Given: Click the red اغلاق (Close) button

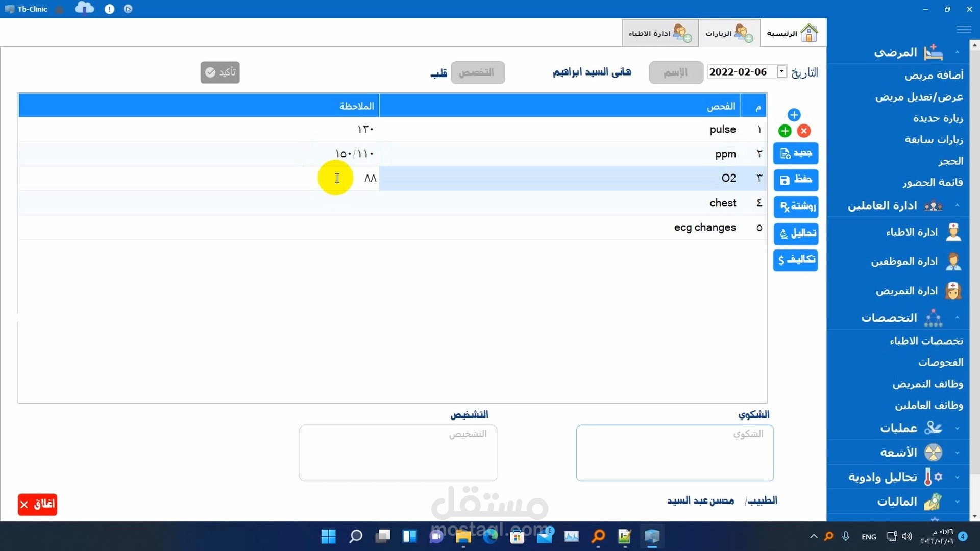Looking at the screenshot, I should pyautogui.click(x=37, y=505).
